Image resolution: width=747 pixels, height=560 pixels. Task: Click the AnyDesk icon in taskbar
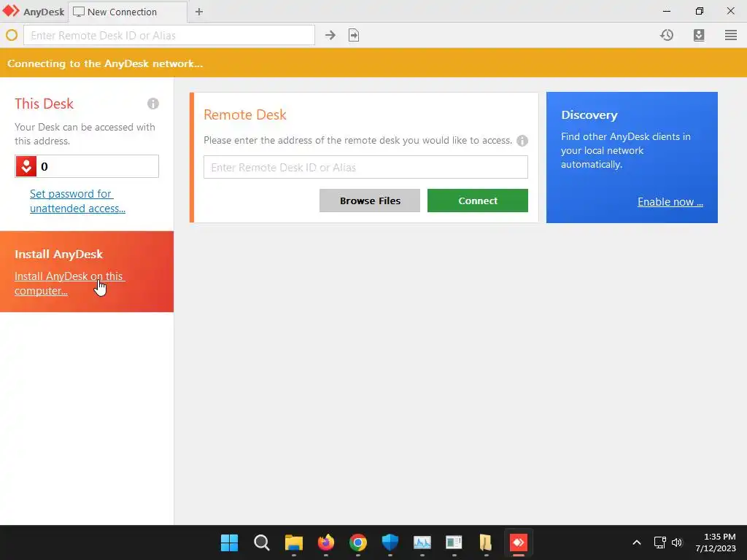pyautogui.click(x=519, y=542)
